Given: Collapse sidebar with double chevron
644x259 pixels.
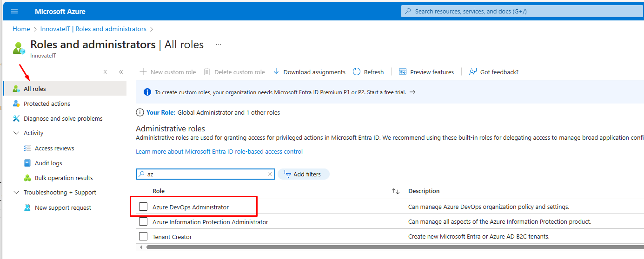Looking at the screenshot, I should coord(121,72).
